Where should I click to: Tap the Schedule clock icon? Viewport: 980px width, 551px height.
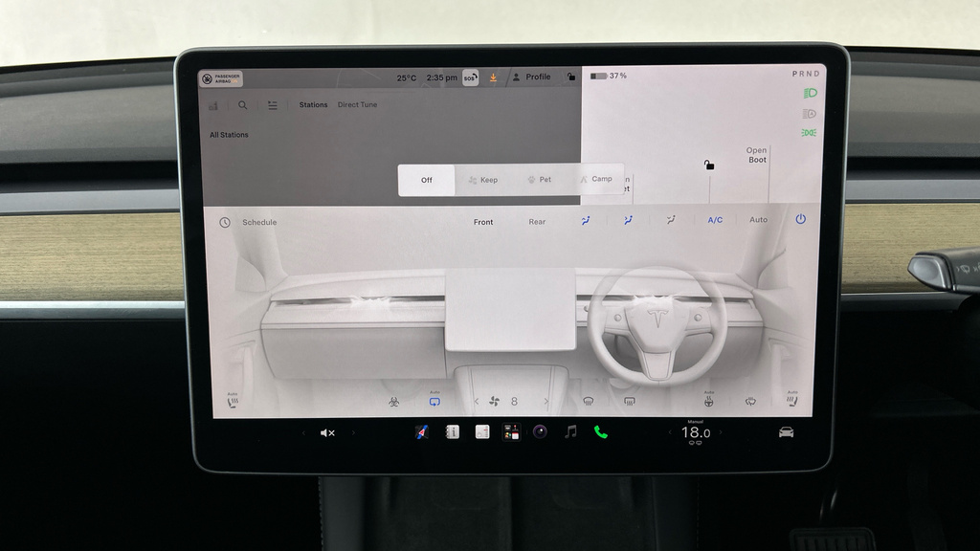pos(225,222)
